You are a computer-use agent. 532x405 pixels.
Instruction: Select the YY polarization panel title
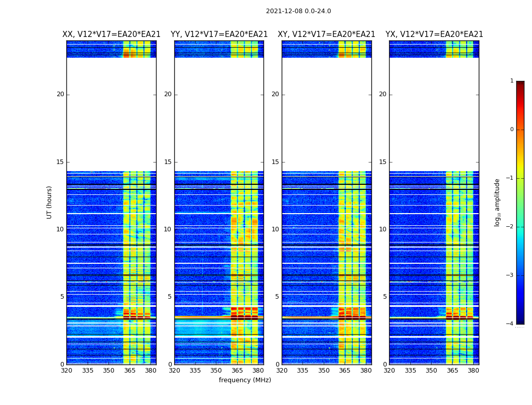point(219,34)
